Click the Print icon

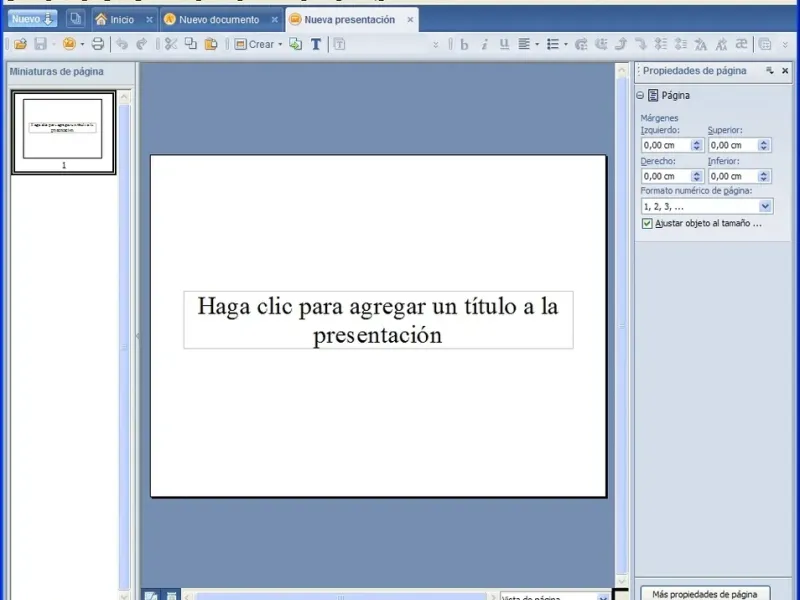[97, 44]
